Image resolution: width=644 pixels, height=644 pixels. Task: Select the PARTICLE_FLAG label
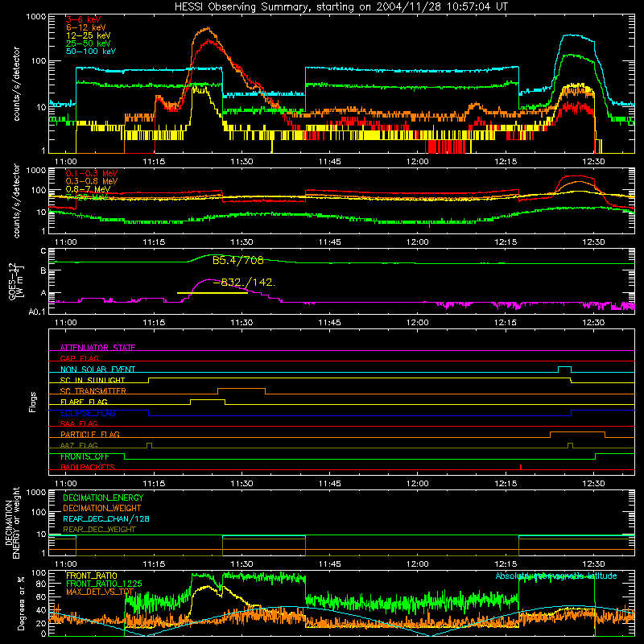[x=90, y=434]
